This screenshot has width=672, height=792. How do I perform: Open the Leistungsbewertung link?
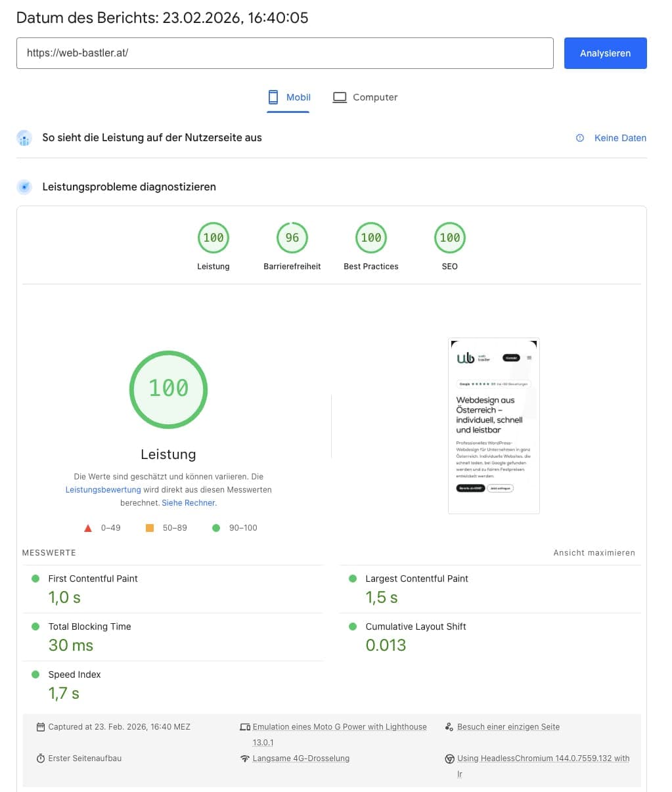(103, 490)
